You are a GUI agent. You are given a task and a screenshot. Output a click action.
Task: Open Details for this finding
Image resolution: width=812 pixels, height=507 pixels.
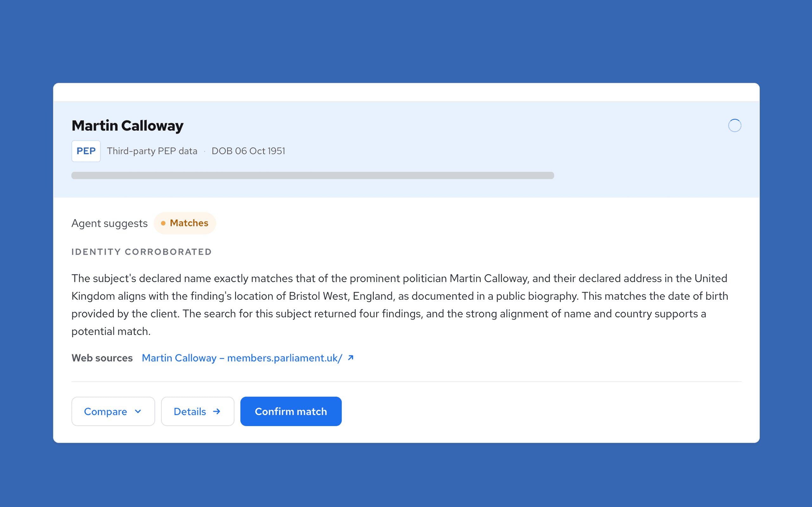coord(197,411)
